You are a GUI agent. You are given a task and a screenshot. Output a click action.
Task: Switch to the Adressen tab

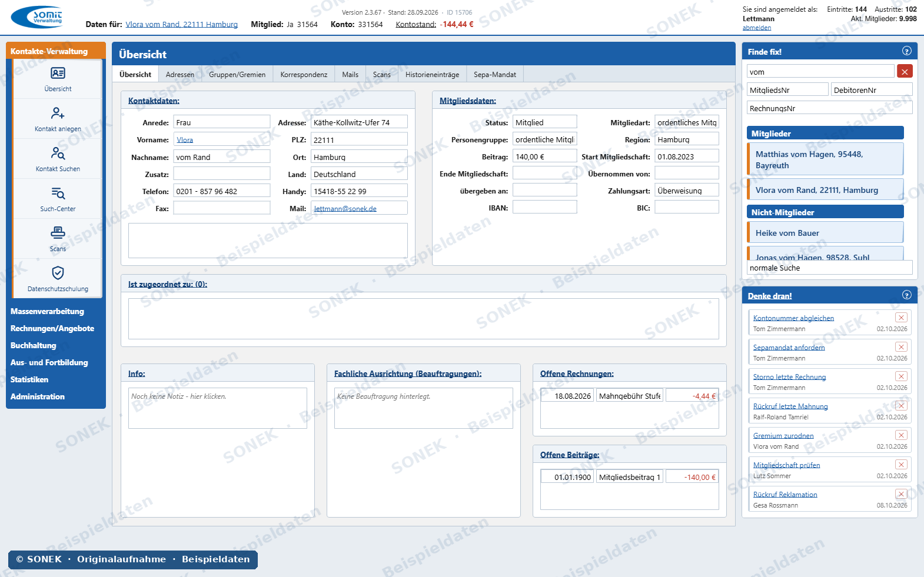(x=180, y=75)
